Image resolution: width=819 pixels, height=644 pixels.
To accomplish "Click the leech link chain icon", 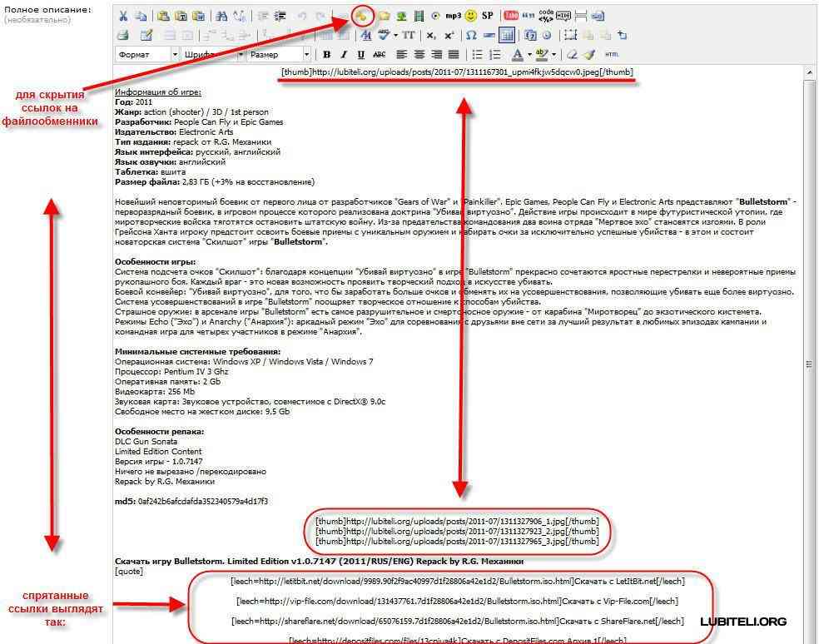I will [x=361, y=16].
